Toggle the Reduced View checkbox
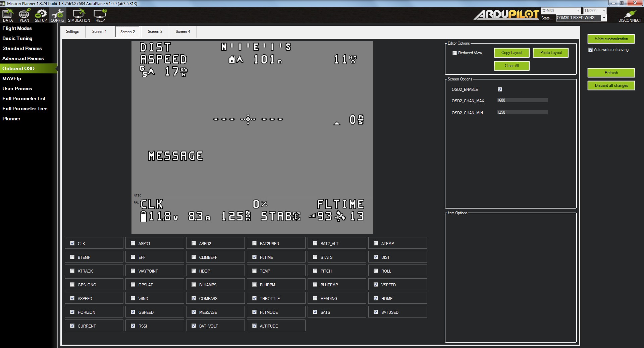 455,53
